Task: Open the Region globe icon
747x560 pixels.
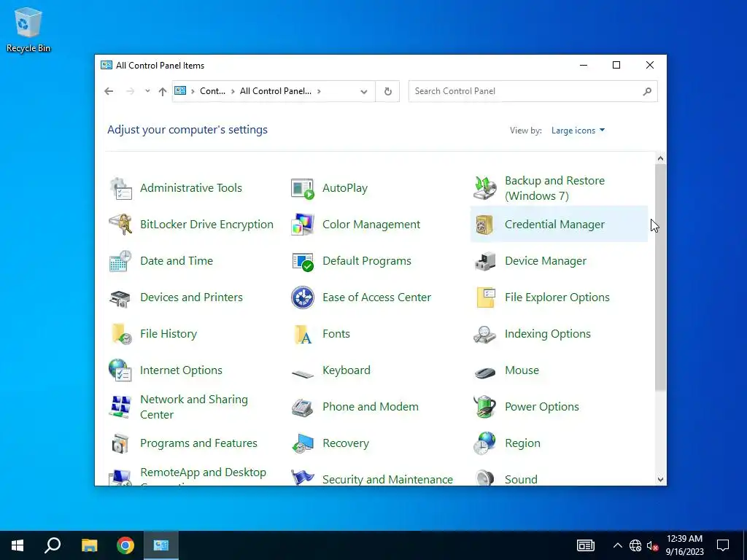Action: 485,443
